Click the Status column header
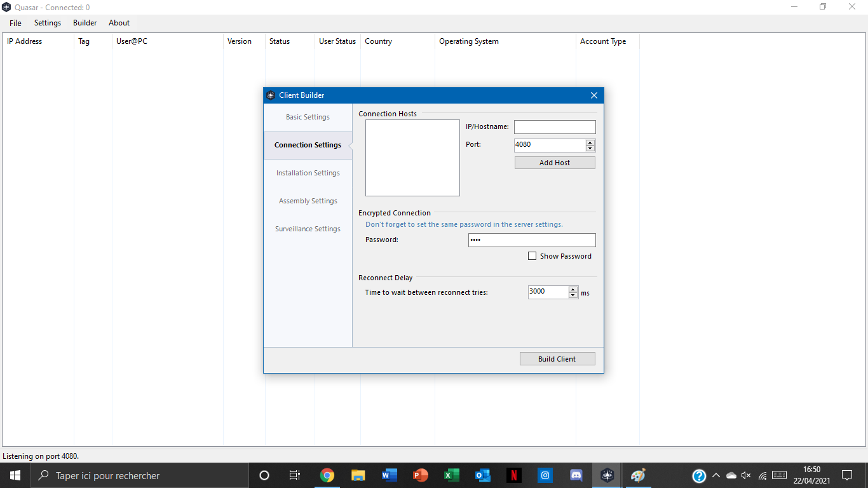Image resolution: width=868 pixels, height=488 pixels. pyautogui.click(x=290, y=41)
